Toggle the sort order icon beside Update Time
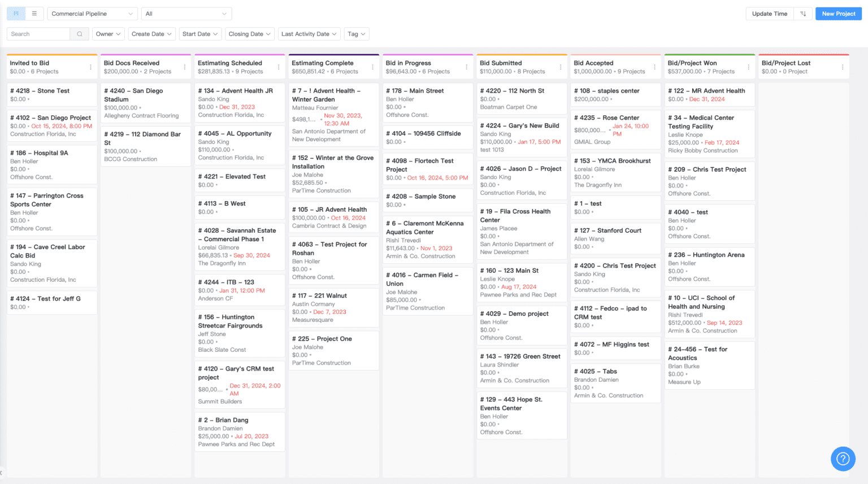This screenshot has height=484, width=868. tap(803, 14)
